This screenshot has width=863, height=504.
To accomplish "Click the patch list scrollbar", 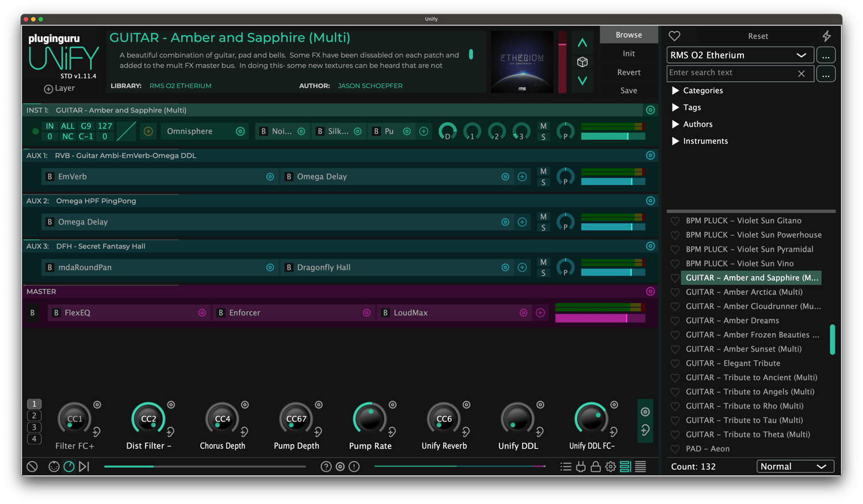I will click(832, 340).
